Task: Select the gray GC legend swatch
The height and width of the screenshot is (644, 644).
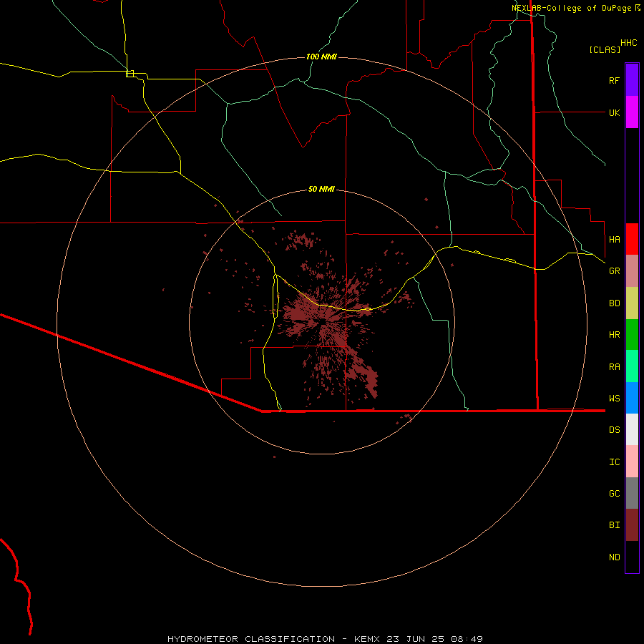Action: pos(632,493)
